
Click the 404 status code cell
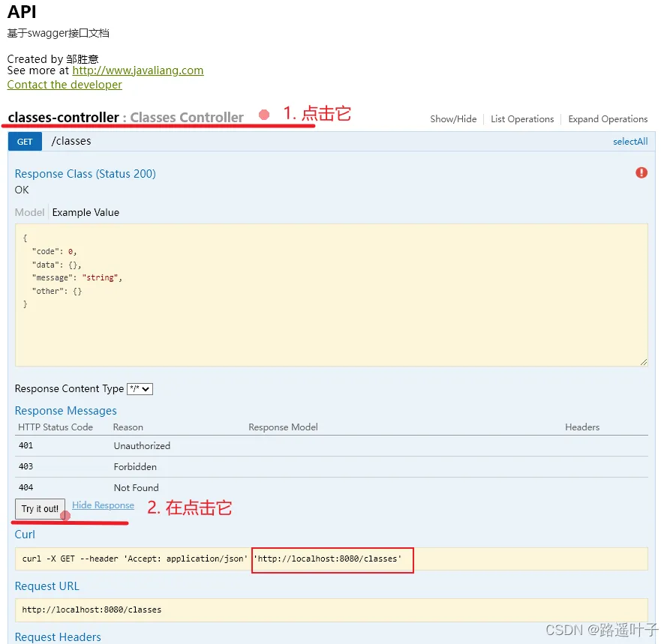[26, 487]
